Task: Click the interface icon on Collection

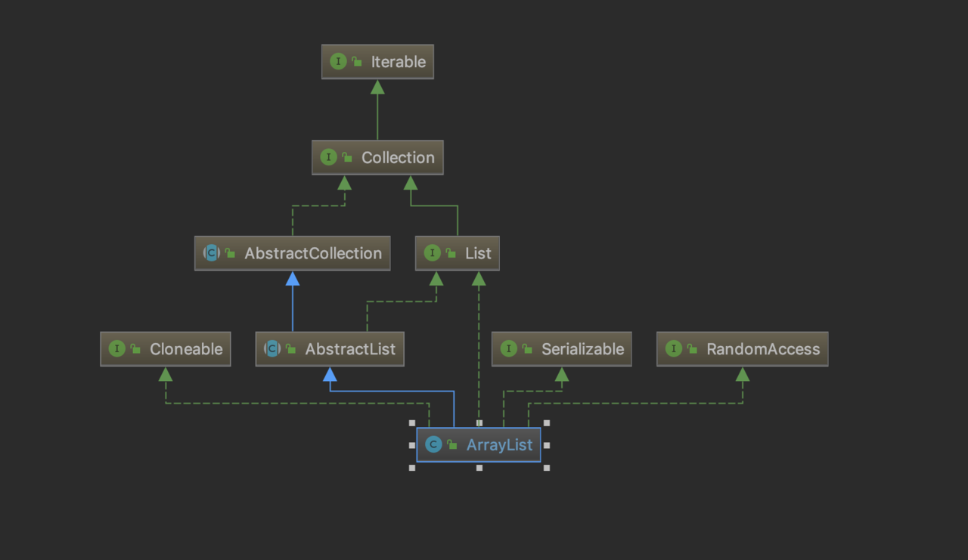Action: [328, 157]
